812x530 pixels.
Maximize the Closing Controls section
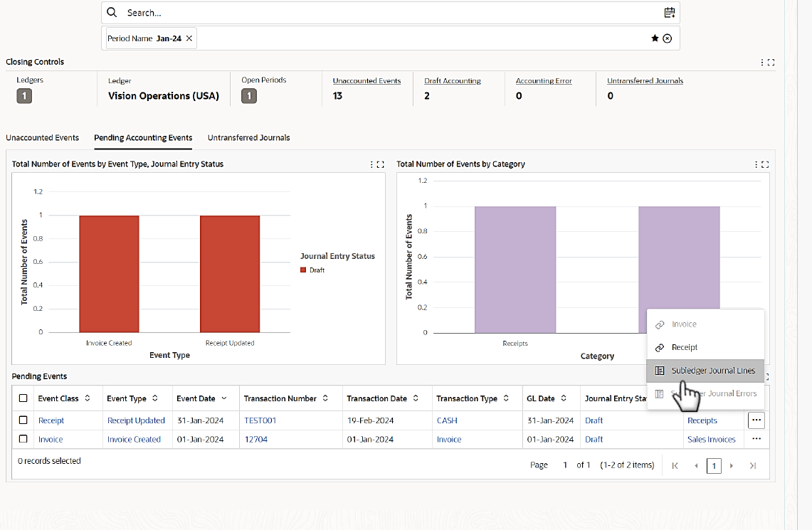click(771, 62)
